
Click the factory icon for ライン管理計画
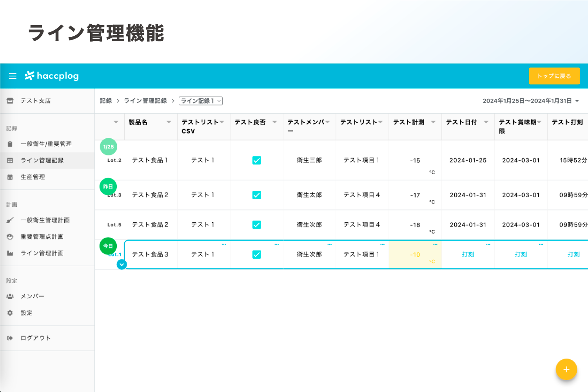(x=10, y=253)
